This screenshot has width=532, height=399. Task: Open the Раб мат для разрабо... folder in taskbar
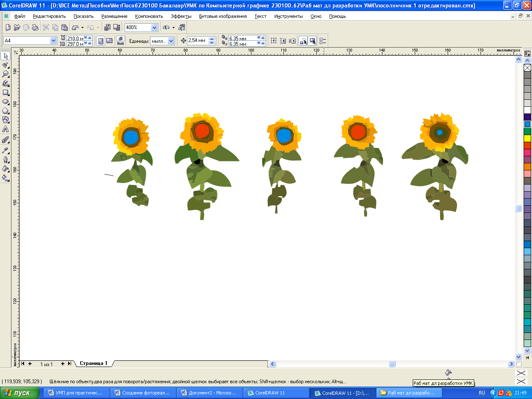click(409, 393)
